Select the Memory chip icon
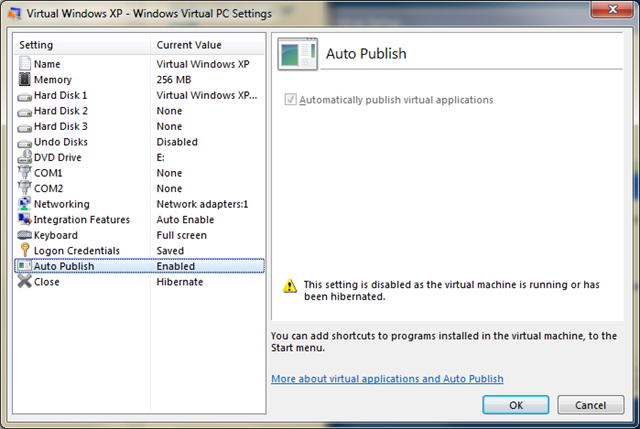640x429 pixels. click(x=25, y=80)
